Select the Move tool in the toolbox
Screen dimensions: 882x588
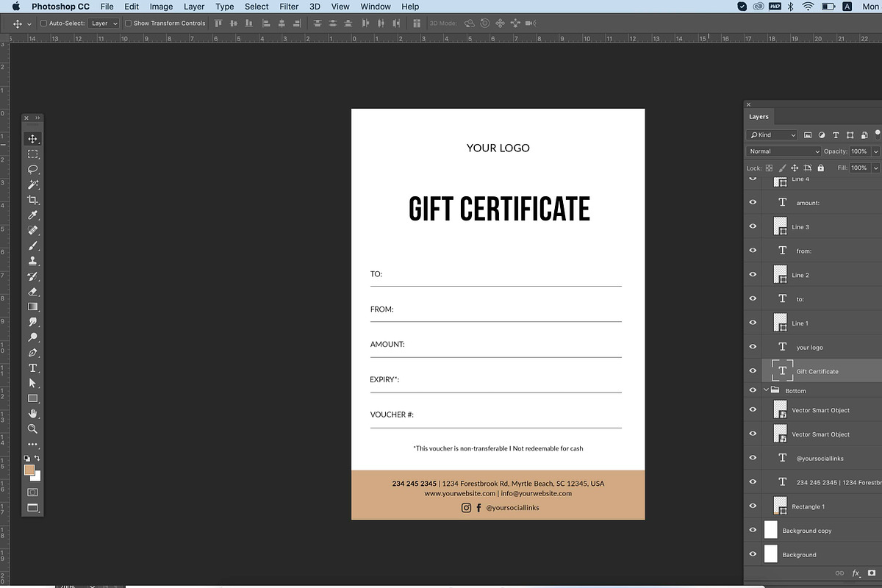point(32,139)
